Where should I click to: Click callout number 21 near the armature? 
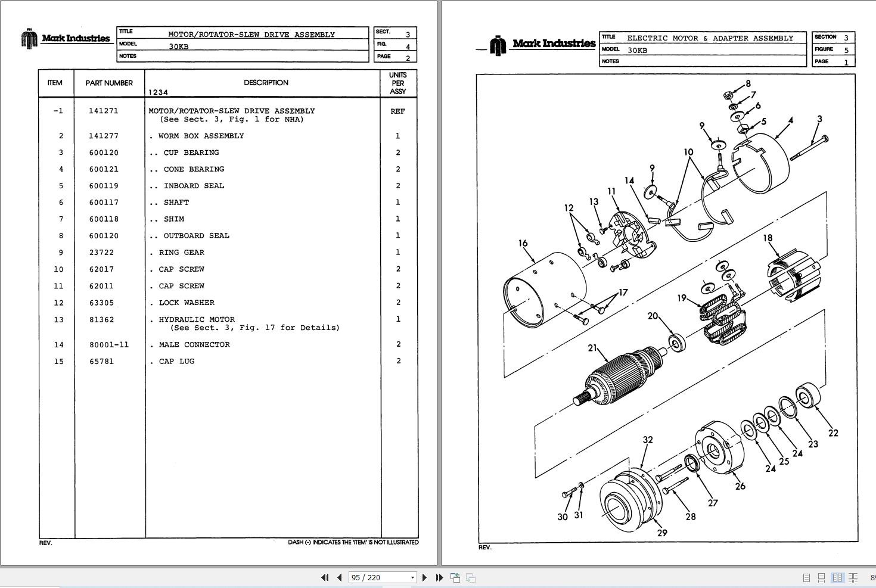[592, 348]
